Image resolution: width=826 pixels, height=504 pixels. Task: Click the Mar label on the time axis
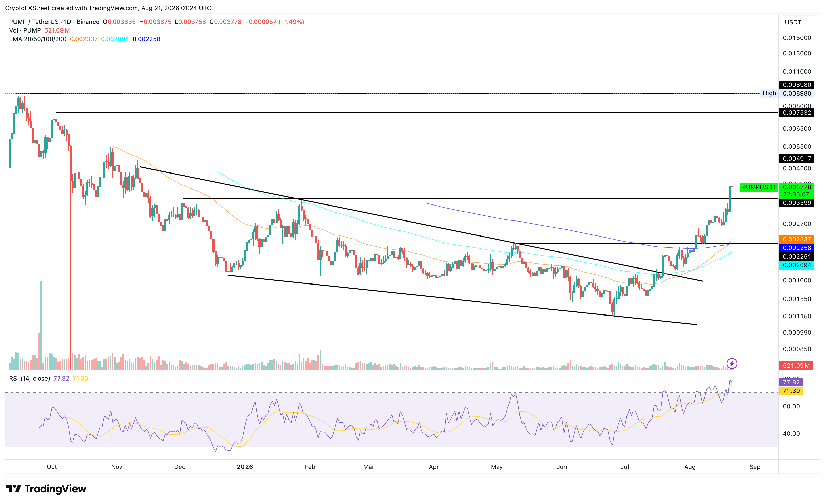tap(369, 467)
